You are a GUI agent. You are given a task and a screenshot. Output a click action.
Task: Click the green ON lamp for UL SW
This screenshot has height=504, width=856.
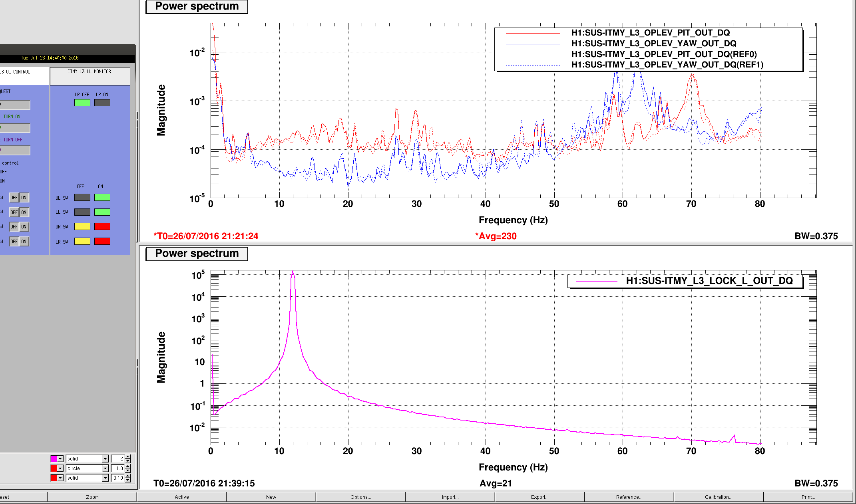click(x=102, y=197)
